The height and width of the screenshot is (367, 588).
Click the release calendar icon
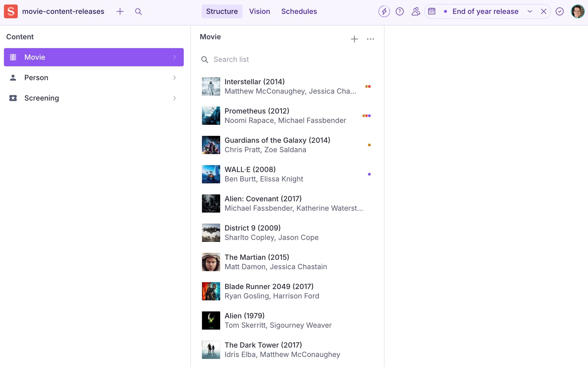pos(432,11)
